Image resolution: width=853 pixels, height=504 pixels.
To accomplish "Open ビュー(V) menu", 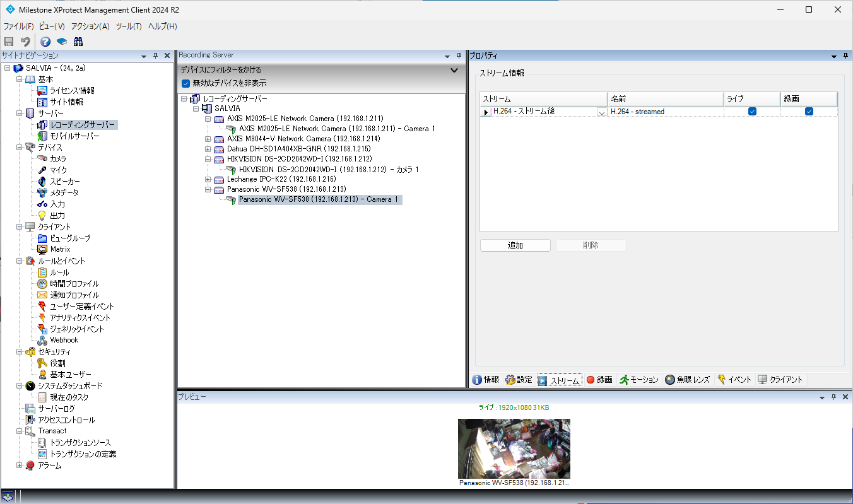I will [x=52, y=26].
